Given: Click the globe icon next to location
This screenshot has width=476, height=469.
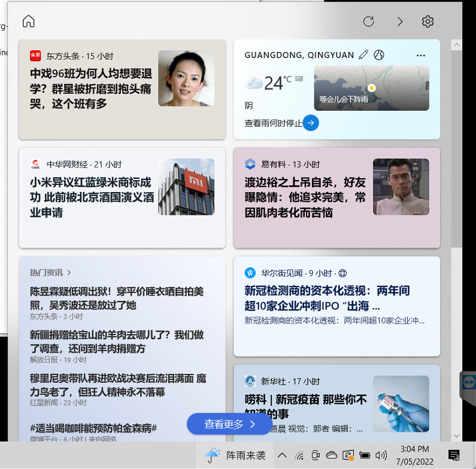Looking at the screenshot, I should [x=379, y=55].
